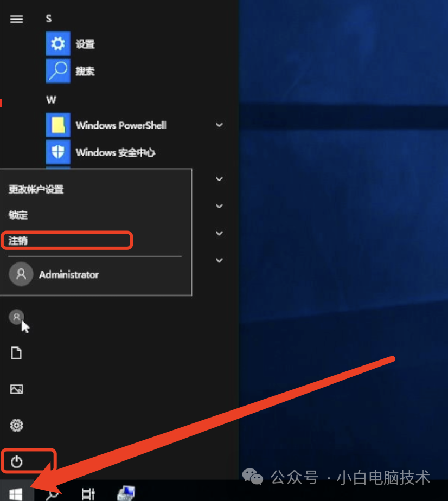Expand the Windows PowerShell group chevron
448x501 pixels.
[219, 125]
